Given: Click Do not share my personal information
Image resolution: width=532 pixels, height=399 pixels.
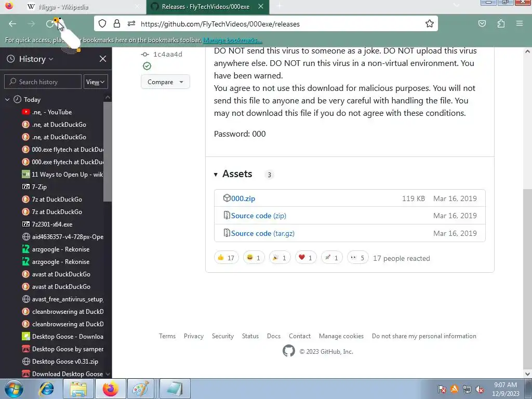Looking at the screenshot, I should click(x=424, y=336).
